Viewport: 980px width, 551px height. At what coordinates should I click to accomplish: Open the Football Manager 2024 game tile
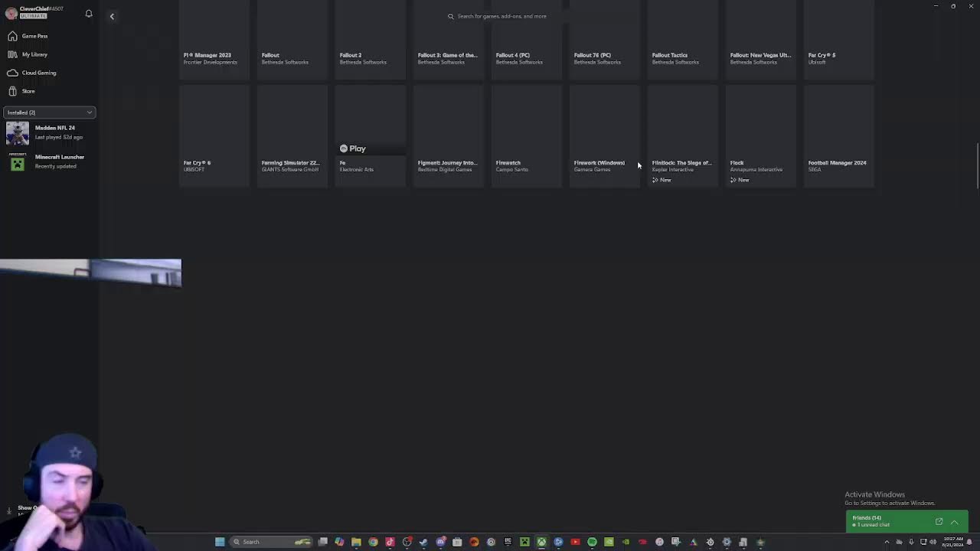pyautogui.click(x=839, y=135)
